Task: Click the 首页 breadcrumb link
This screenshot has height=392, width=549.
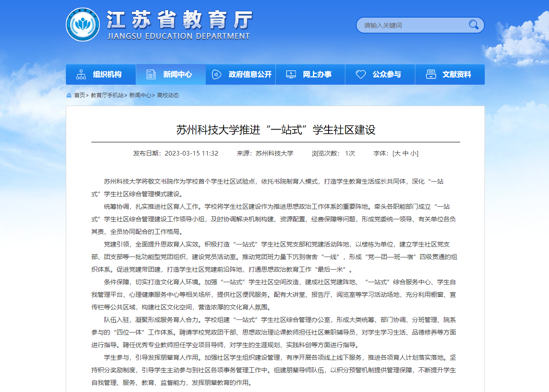Action: point(80,96)
